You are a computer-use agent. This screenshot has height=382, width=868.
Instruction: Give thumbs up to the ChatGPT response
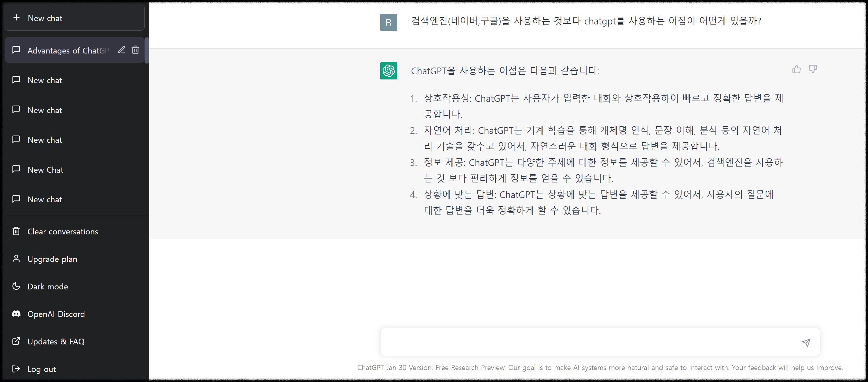796,69
